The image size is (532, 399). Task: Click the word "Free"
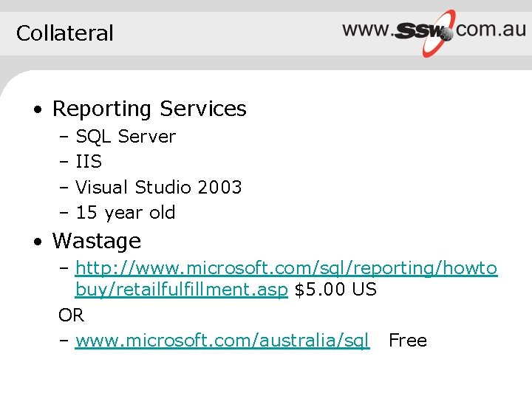408,341
